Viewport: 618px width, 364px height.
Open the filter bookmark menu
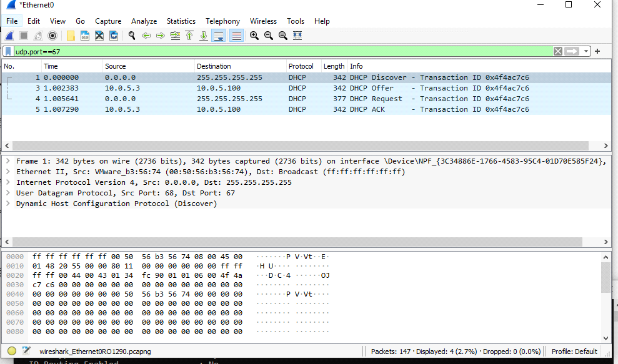tap(8, 51)
